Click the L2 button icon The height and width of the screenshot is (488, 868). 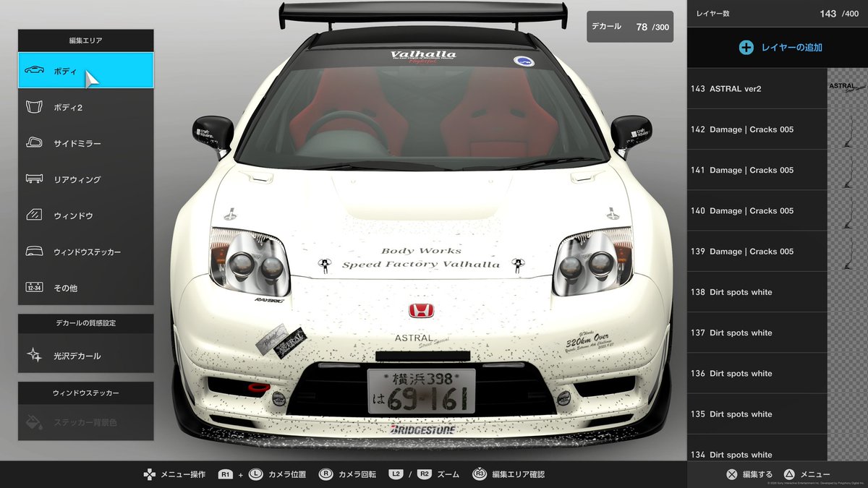click(x=395, y=474)
